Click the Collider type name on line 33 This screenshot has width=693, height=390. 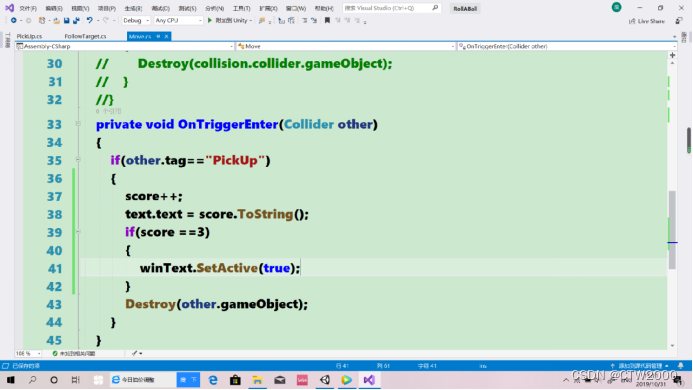[x=308, y=124]
